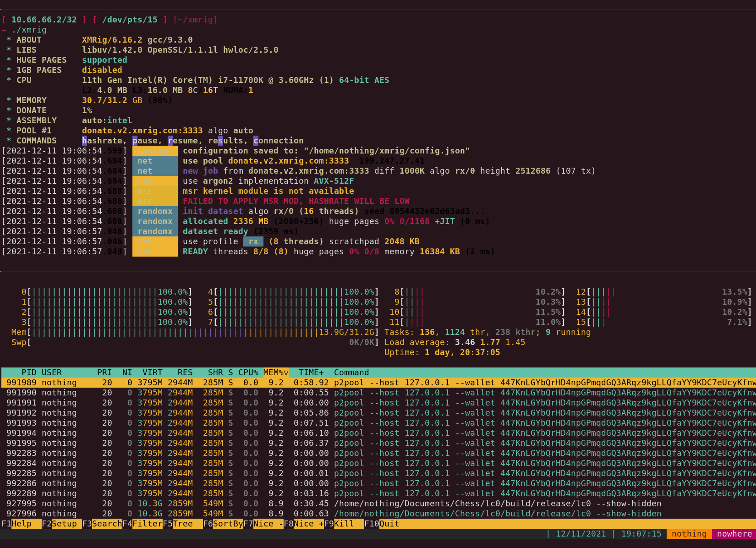
Task: Click the Swp meter bar
Action: 195,342
